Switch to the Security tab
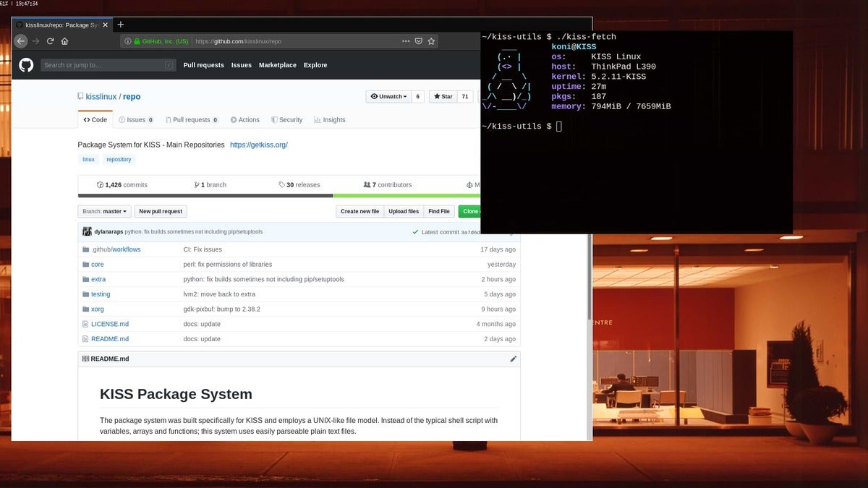Viewport: 868px width, 488px height. [x=286, y=120]
